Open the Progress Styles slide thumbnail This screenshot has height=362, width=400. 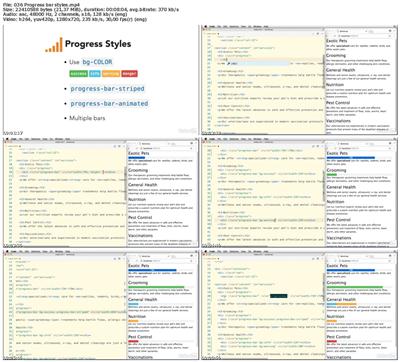point(100,80)
